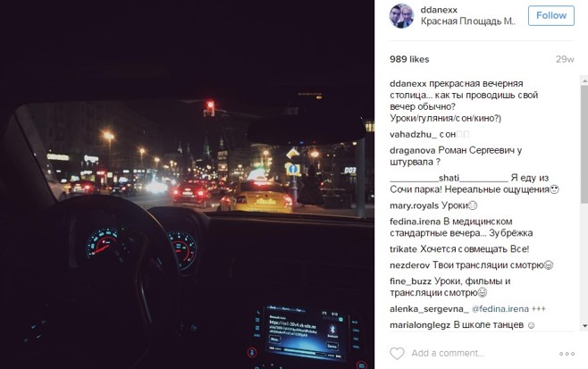Open nezderov commenter profile
Viewport: 588px width, 369px height.
(x=409, y=265)
